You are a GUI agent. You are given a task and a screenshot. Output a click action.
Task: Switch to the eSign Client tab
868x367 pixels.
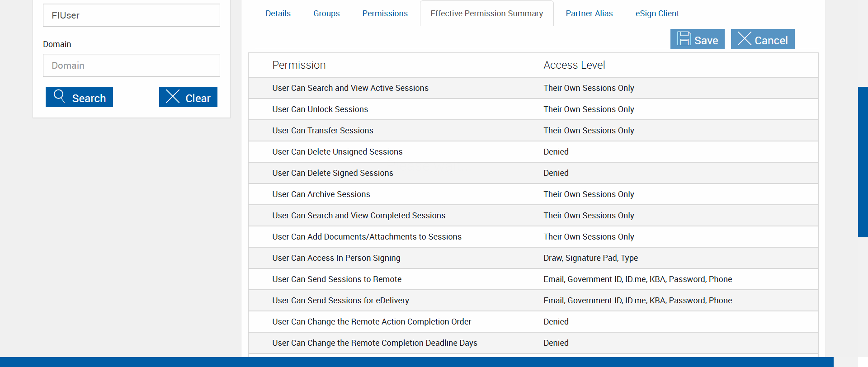click(x=657, y=14)
